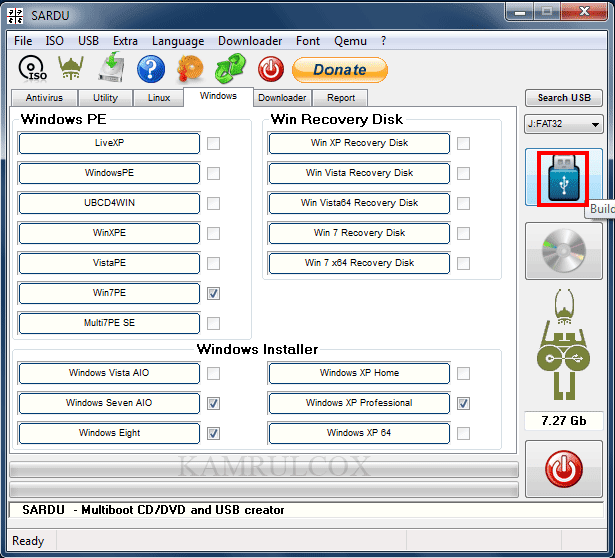615x558 pixels.
Task: Uncheck the Windows Seven AIO checkbox
Action: tap(213, 404)
